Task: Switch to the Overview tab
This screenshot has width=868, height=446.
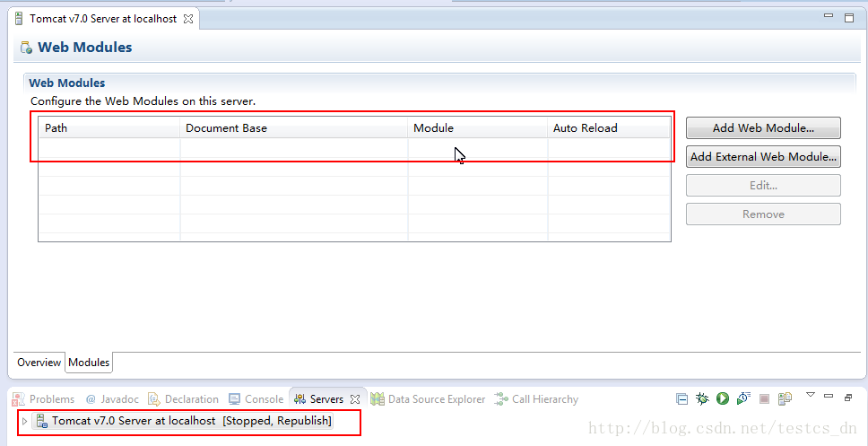Action: 39,363
